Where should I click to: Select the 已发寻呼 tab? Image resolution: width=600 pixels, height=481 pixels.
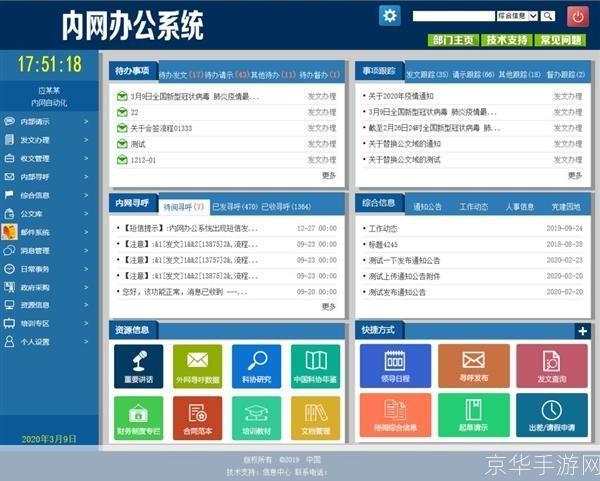[235, 205]
